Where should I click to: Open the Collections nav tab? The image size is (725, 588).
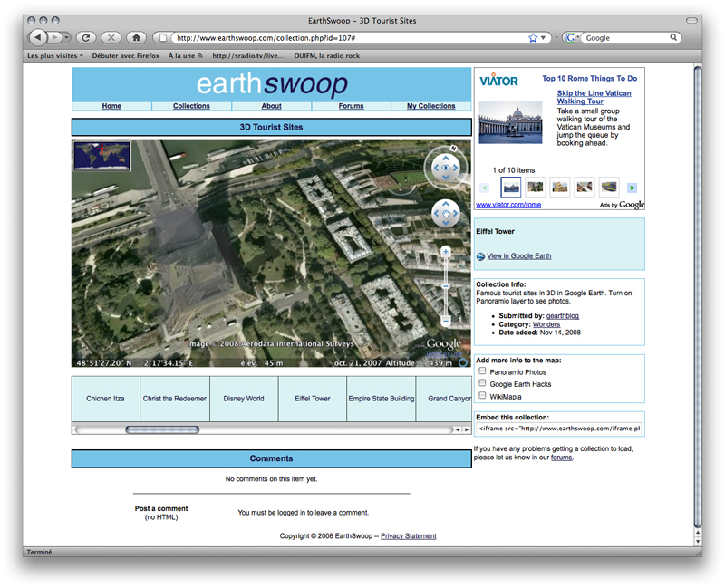(191, 106)
